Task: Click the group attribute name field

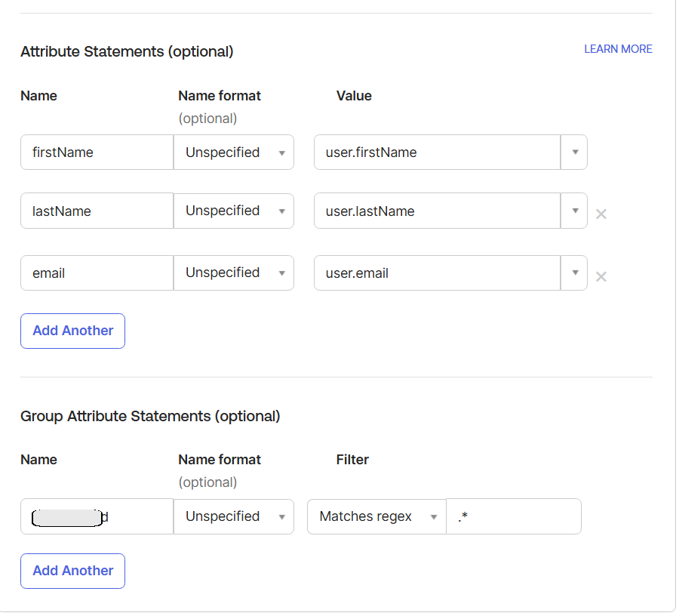Action: 97,516
